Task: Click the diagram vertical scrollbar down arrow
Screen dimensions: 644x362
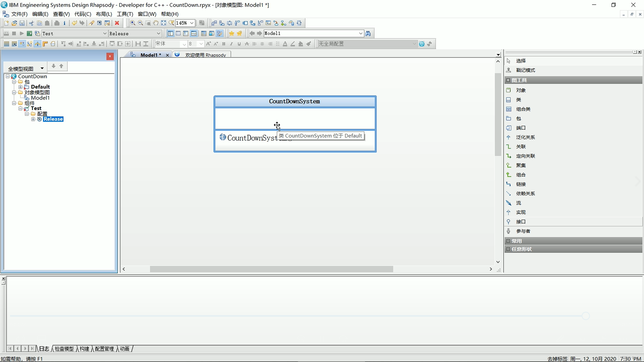Action: coord(498,262)
